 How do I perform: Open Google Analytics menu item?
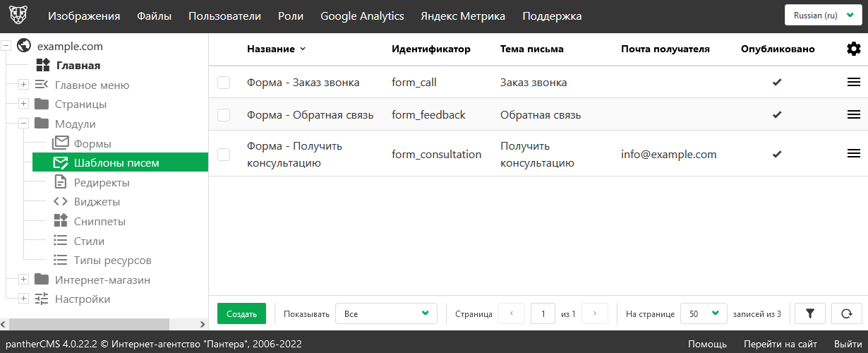click(362, 16)
